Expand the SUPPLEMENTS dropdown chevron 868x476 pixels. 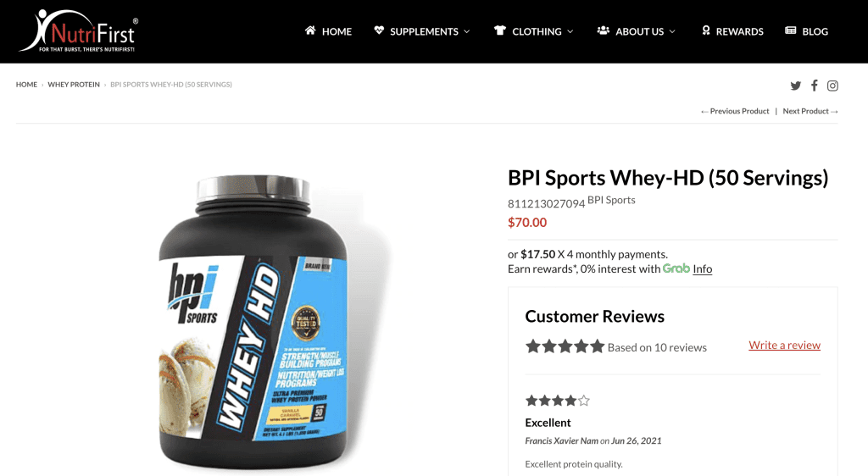pyautogui.click(x=467, y=31)
